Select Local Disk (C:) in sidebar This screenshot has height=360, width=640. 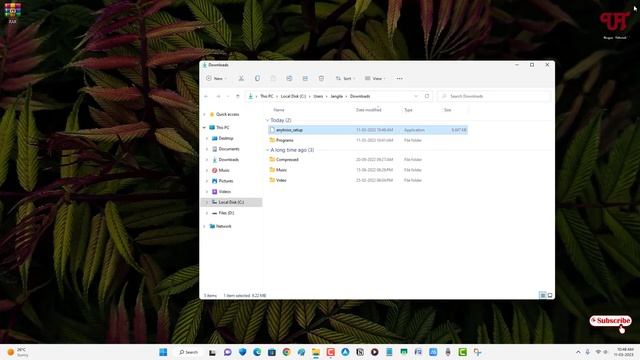point(231,202)
